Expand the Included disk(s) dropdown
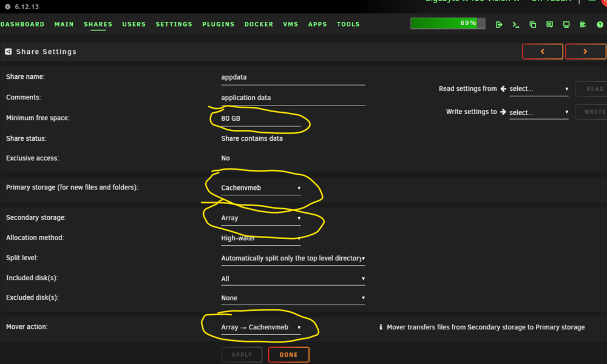The width and height of the screenshot is (607, 364). [x=293, y=278]
